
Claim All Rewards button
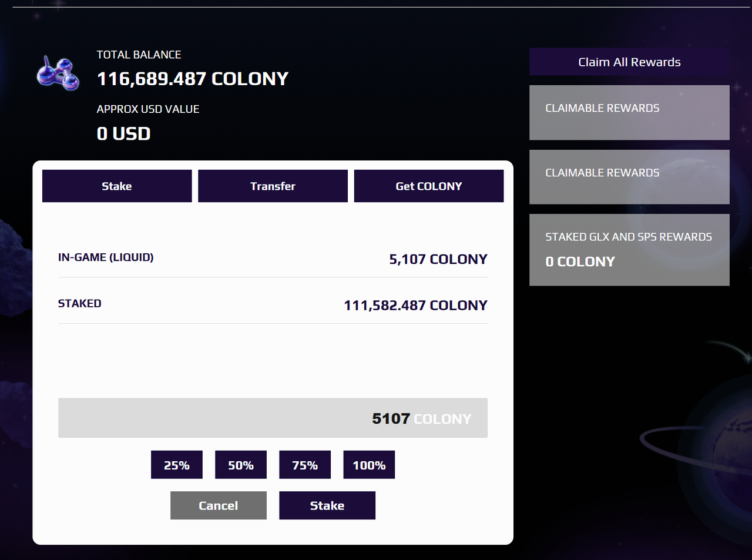[629, 62]
